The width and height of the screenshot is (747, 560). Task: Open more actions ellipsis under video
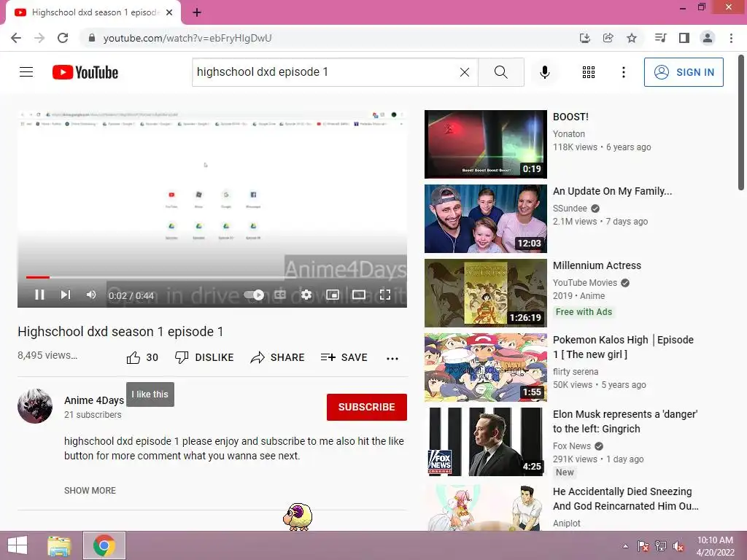(392, 358)
